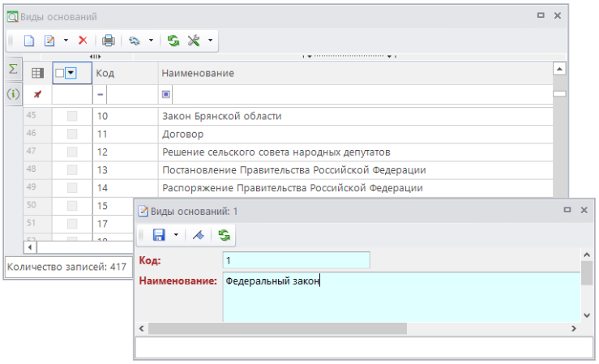Click the print icon in toolbar

point(109,40)
